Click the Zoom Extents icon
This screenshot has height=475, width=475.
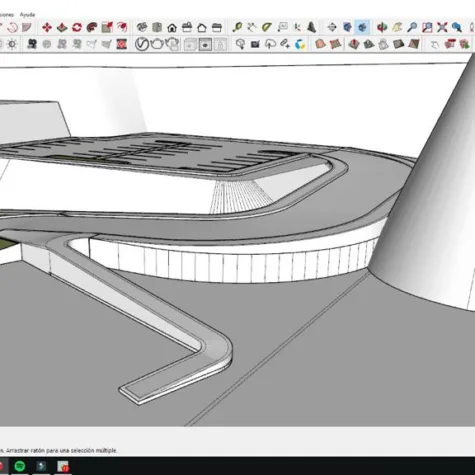pos(442,27)
